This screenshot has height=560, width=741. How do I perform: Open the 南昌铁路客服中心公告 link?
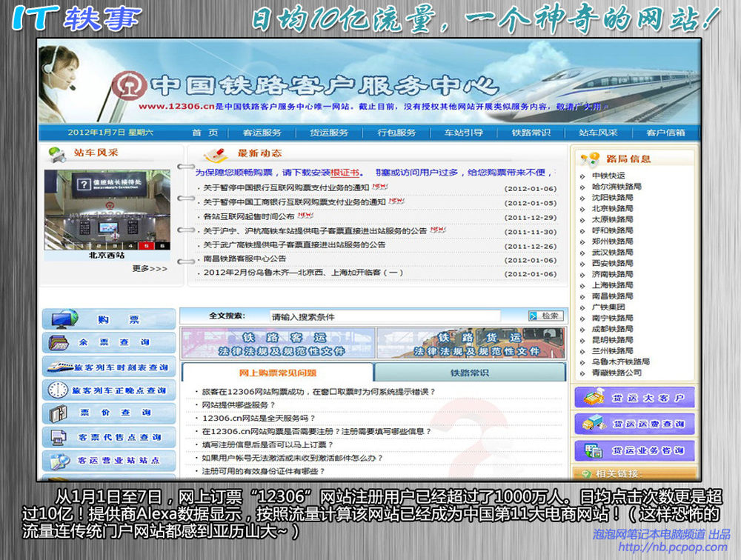[x=245, y=259]
